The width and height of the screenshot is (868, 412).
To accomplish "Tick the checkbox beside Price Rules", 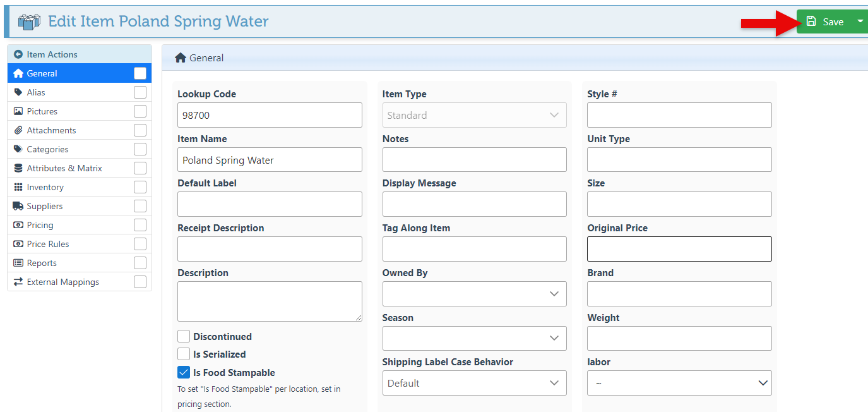I will pos(140,244).
